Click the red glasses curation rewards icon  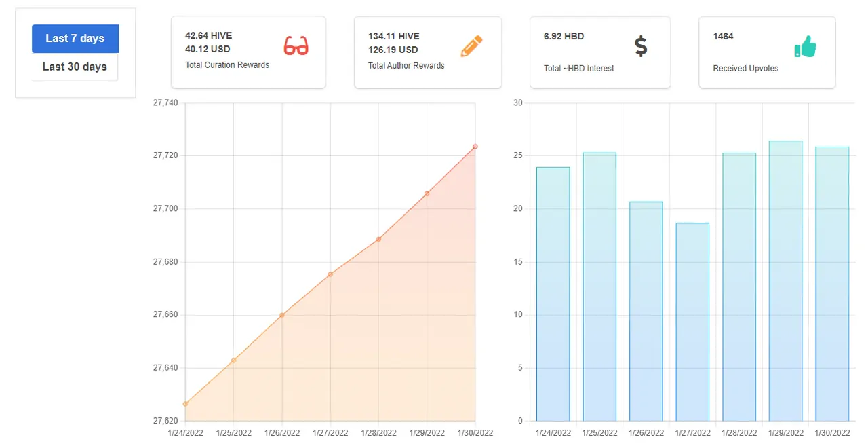coord(296,45)
